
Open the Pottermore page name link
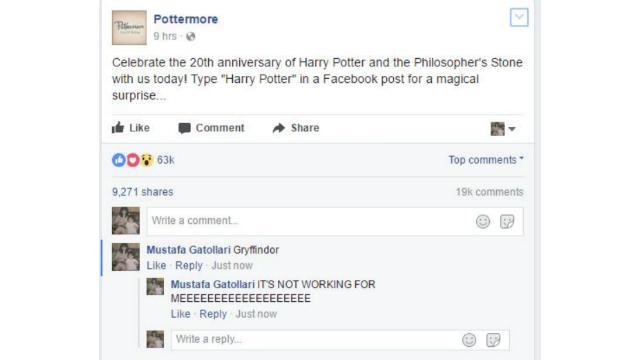(x=186, y=19)
